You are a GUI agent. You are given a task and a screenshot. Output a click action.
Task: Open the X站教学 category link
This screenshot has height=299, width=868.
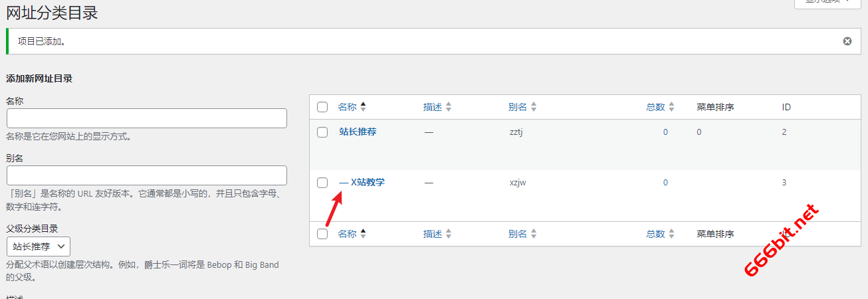(368, 182)
